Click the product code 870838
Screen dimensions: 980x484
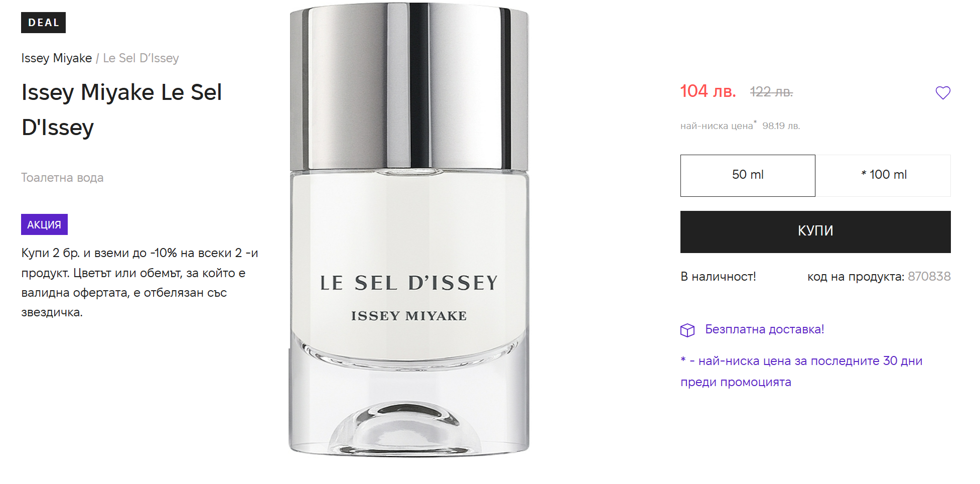point(929,277)
